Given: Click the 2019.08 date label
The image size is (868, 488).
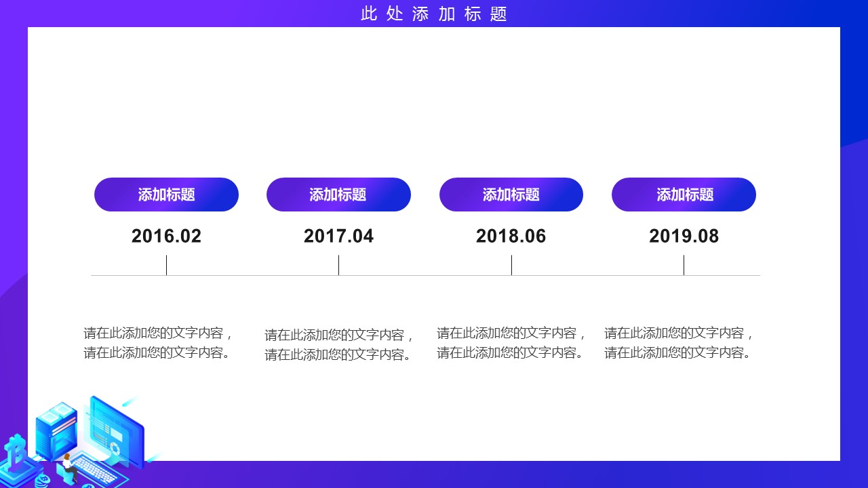Looking at the screenshot, I should click(684, 236).
